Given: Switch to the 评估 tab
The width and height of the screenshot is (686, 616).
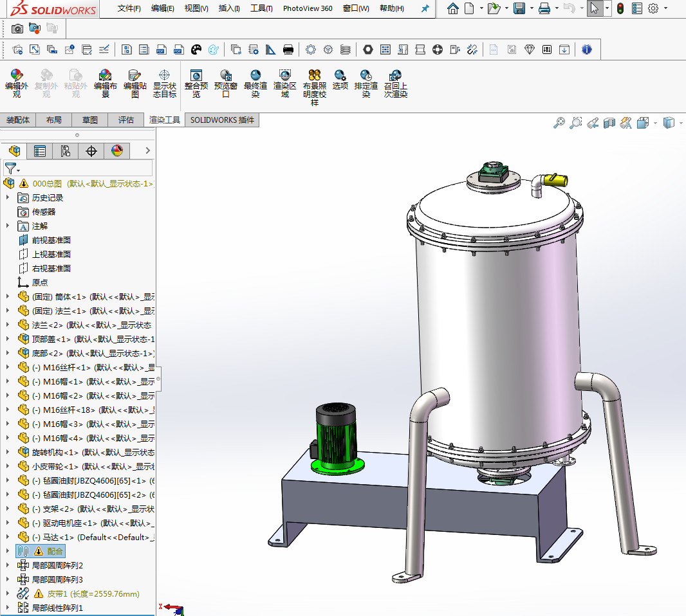Looking at the screenshot, I should coord(126,120).
